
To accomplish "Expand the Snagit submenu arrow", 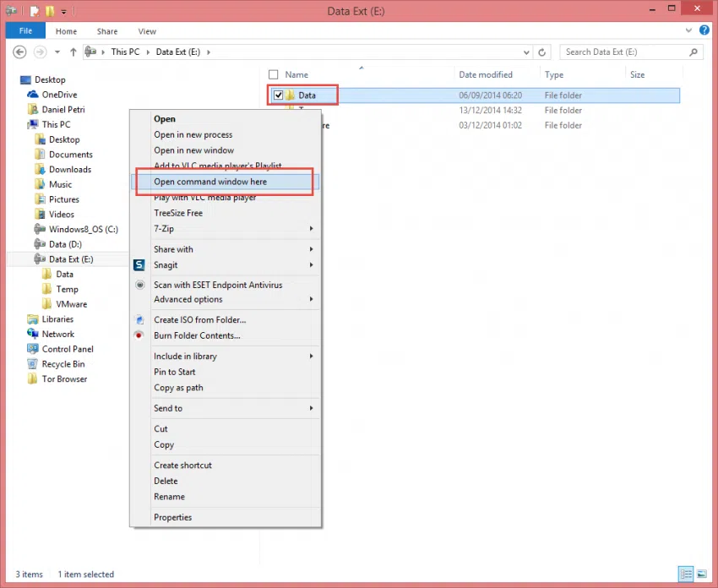I will click(x=312, y=264).
